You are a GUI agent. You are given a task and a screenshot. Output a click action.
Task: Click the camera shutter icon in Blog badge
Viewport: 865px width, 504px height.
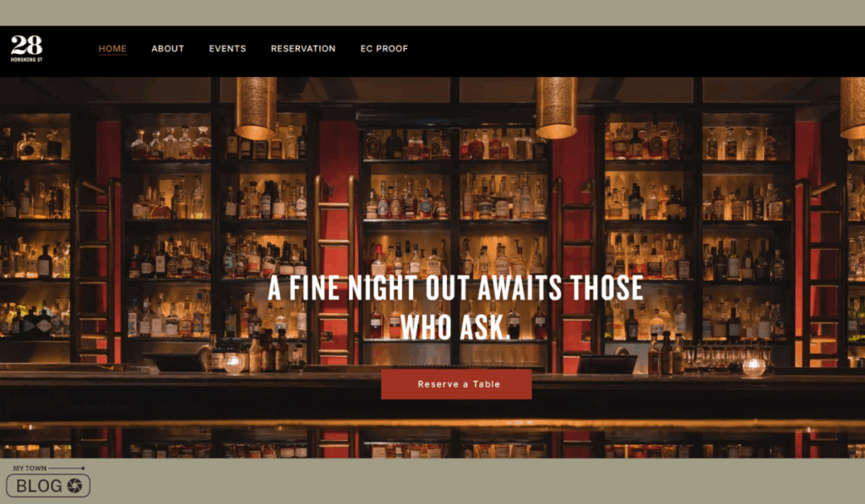tap(74, 485)
